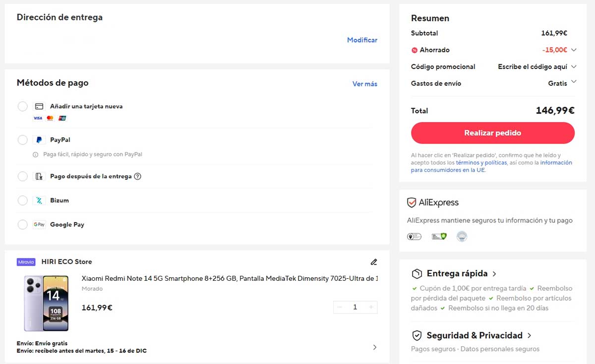The width and height of the screenshot is (595, 364).
Task: Click the Google Pay icon
Action: [x=39, y=224]
